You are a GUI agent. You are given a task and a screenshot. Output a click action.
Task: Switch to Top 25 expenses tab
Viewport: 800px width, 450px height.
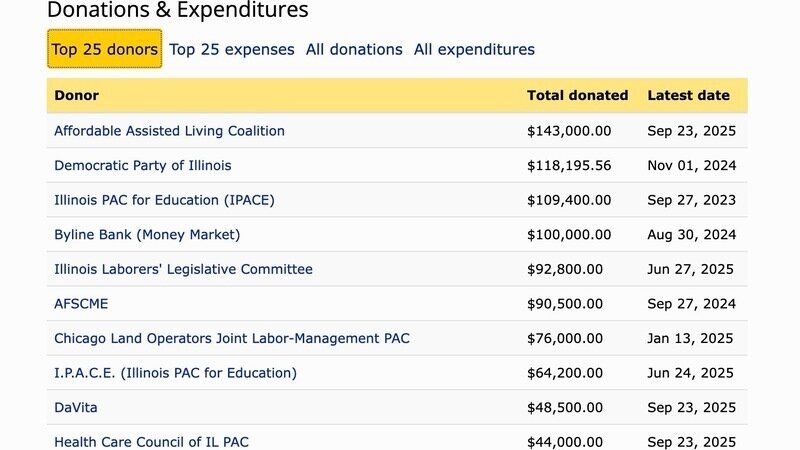(x=232, y=49)
